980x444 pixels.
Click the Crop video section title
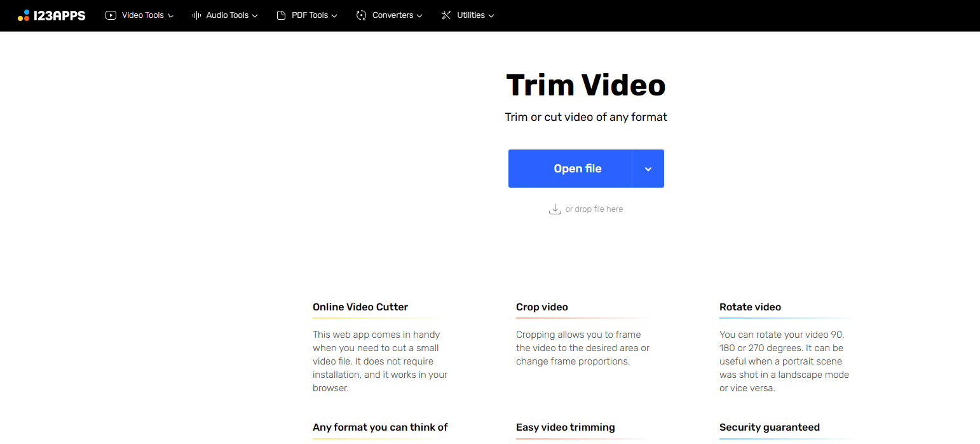pos(542,307)
